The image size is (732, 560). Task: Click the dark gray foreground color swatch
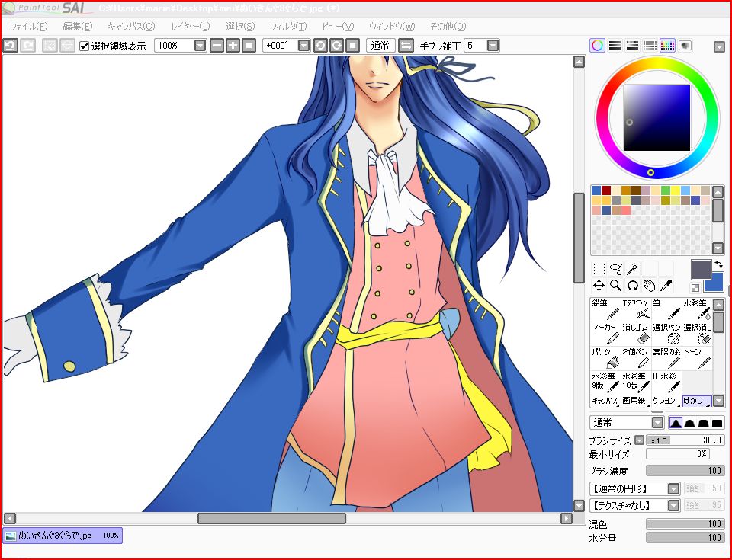click(701, 270)
